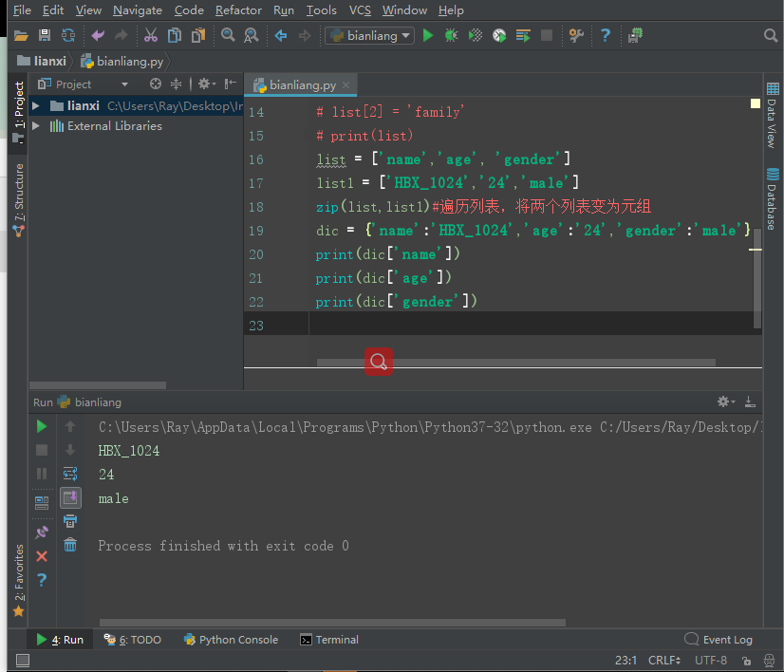Viewport: 784px width, 672px height.
Task: Click the yellow inspection indicator square
Action: point(755,103)
